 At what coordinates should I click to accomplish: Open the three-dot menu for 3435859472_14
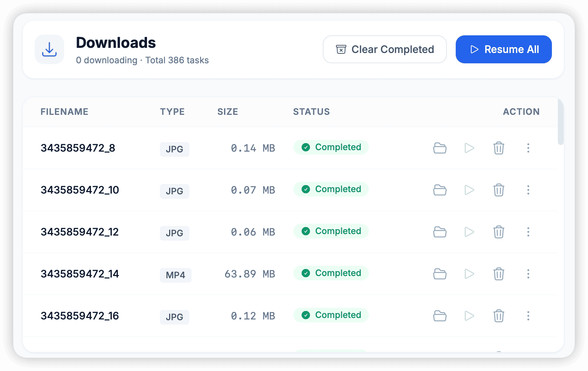[x=528, y=274]
